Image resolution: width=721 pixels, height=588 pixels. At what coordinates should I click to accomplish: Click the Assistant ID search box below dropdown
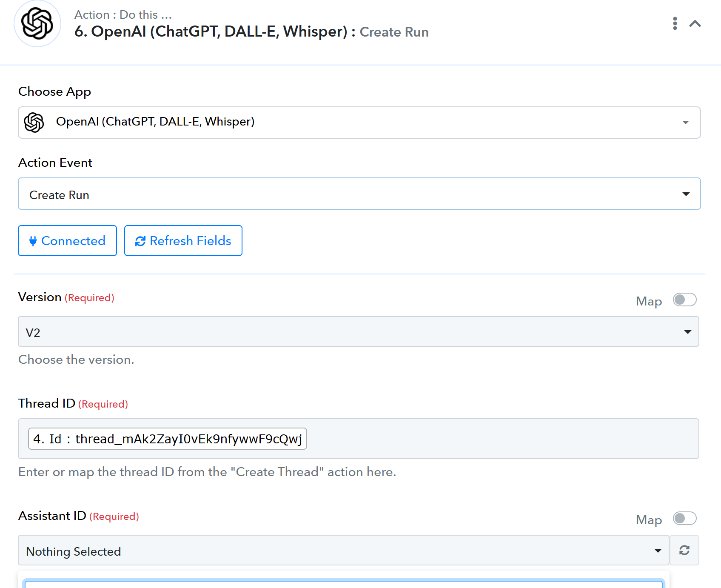pos(344,584)
